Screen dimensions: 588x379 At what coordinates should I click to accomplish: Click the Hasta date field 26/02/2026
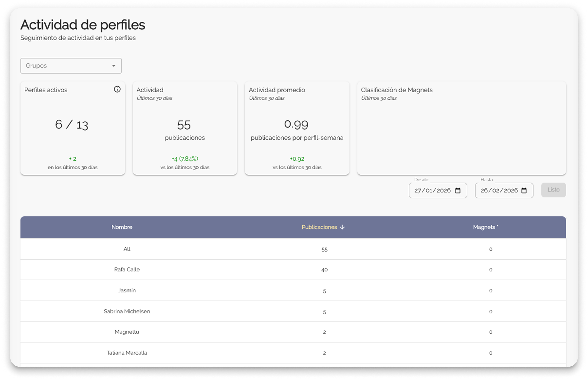(499, 190)
